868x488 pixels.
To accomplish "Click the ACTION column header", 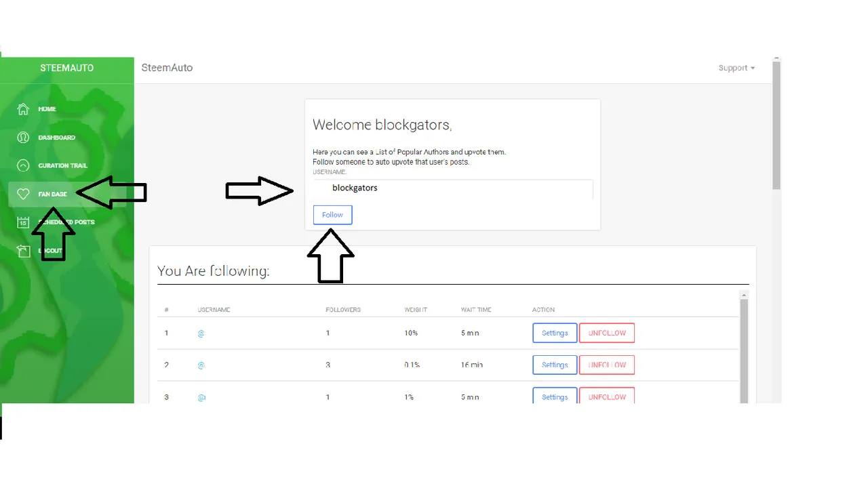I will (543, 310).
